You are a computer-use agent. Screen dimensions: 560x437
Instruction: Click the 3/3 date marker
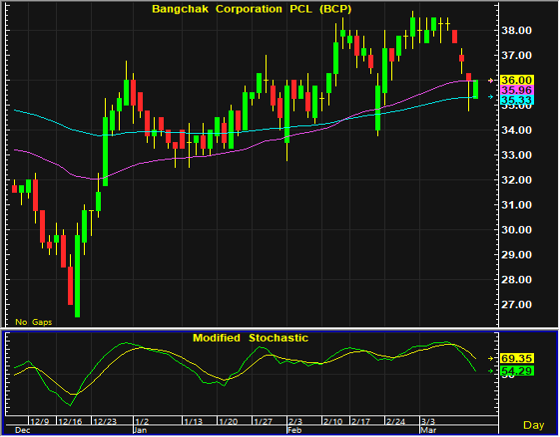coord(428,421)
